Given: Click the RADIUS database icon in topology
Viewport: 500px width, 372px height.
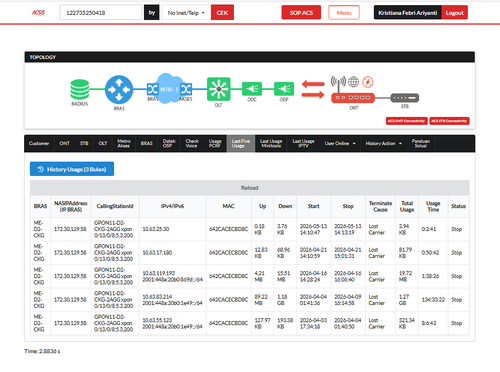Looking at the screenshot, I should [80, 89].
